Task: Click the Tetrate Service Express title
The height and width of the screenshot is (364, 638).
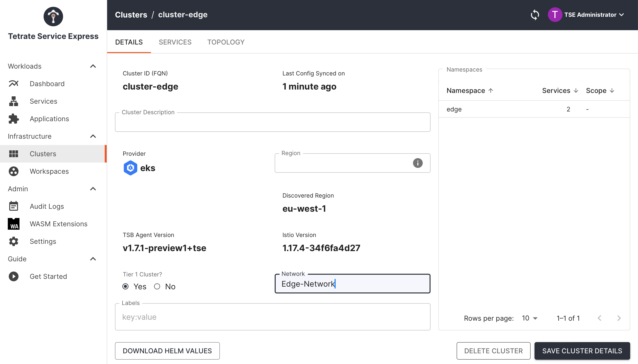Action: point(53,36)
